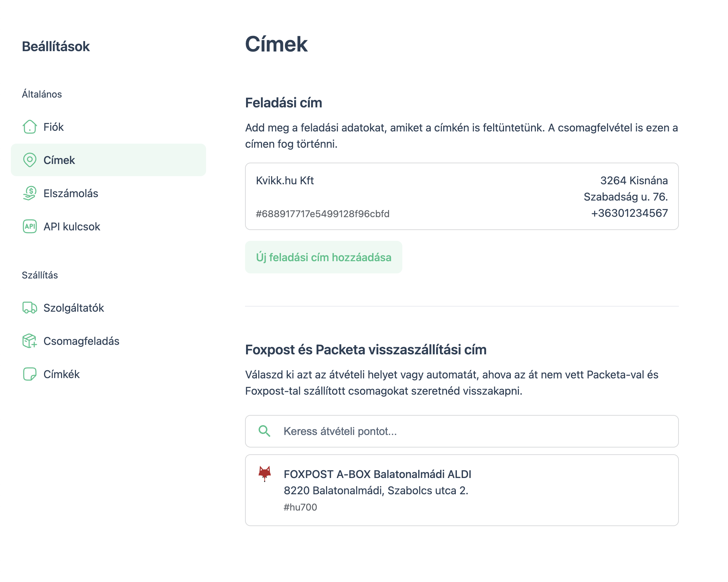This screenshot has height=582, width=728.
Task: Click the magnifier search icon
Action: coord(264,431)
